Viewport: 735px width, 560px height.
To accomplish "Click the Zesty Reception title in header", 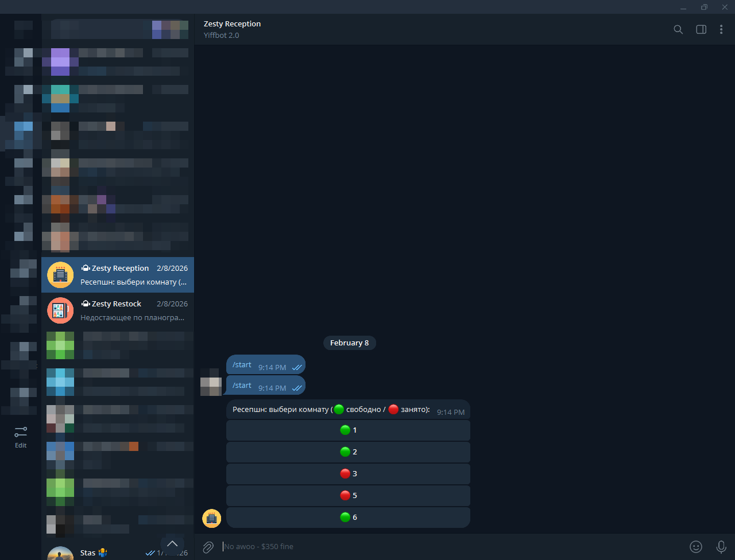I will pos(232,24).
